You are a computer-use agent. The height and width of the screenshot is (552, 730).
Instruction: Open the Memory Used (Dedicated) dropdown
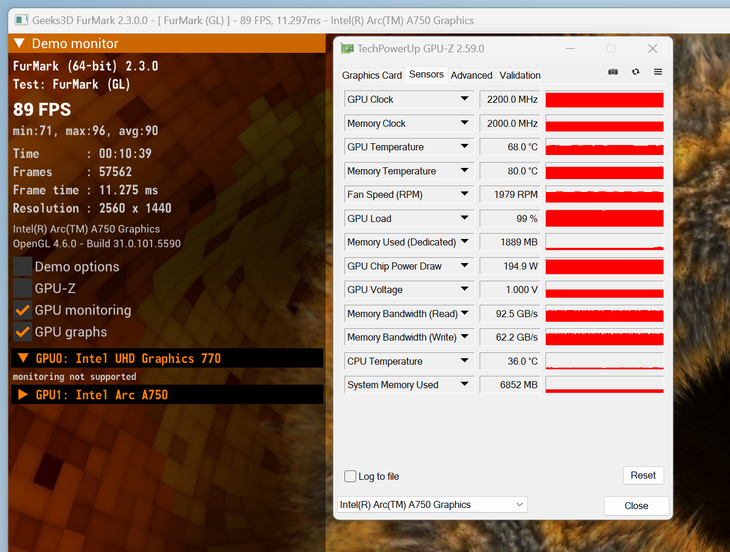click(x=464, y=242)
